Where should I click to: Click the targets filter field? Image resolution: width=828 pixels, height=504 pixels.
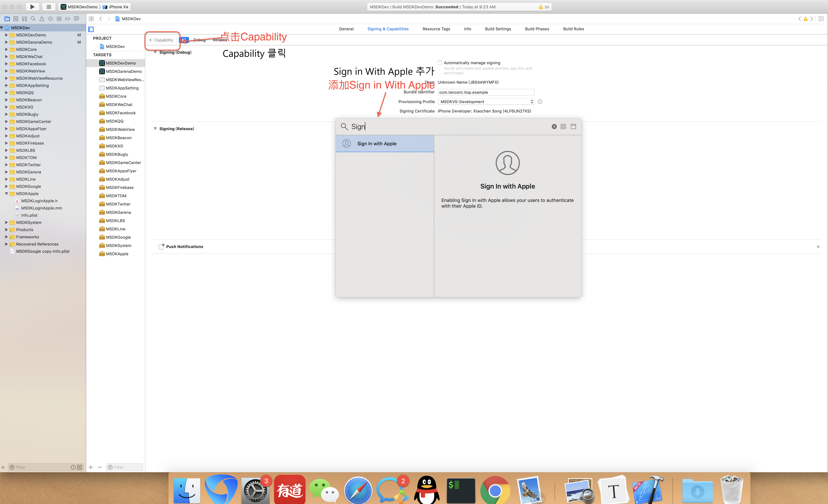(x=125, y=467)
